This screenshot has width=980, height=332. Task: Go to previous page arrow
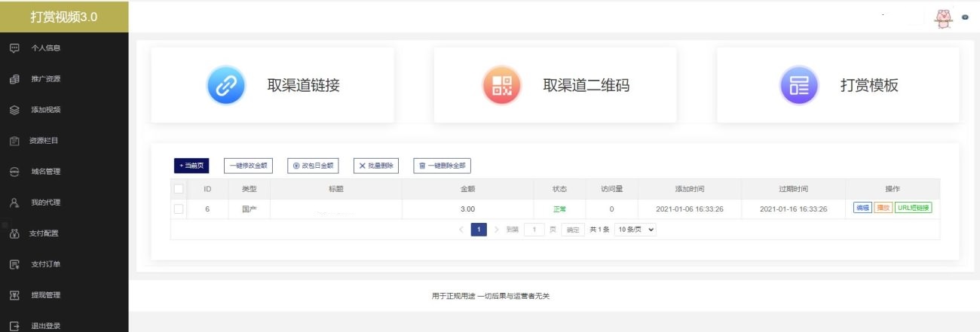pos(461,230)
